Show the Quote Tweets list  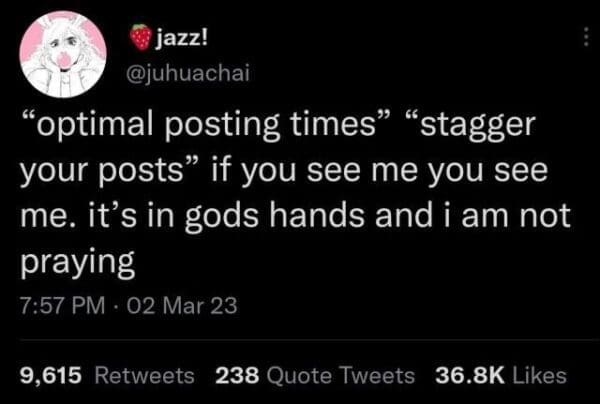coord(341,376)
